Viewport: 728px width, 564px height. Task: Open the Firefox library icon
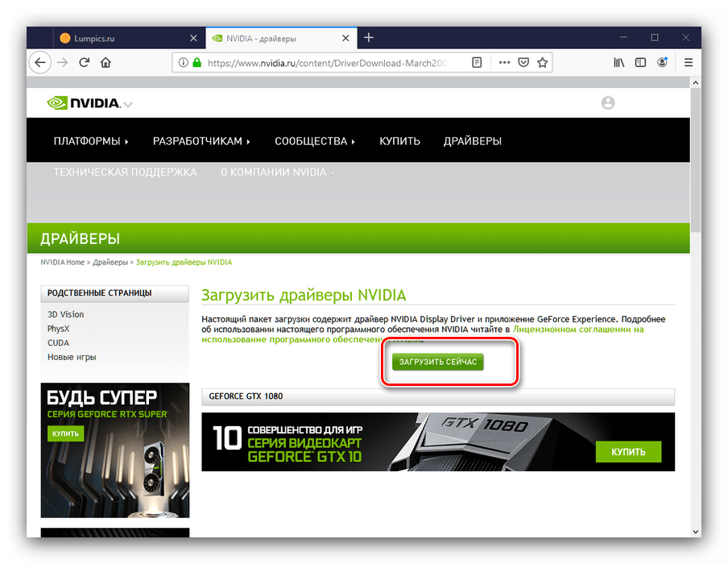point(619,62)
